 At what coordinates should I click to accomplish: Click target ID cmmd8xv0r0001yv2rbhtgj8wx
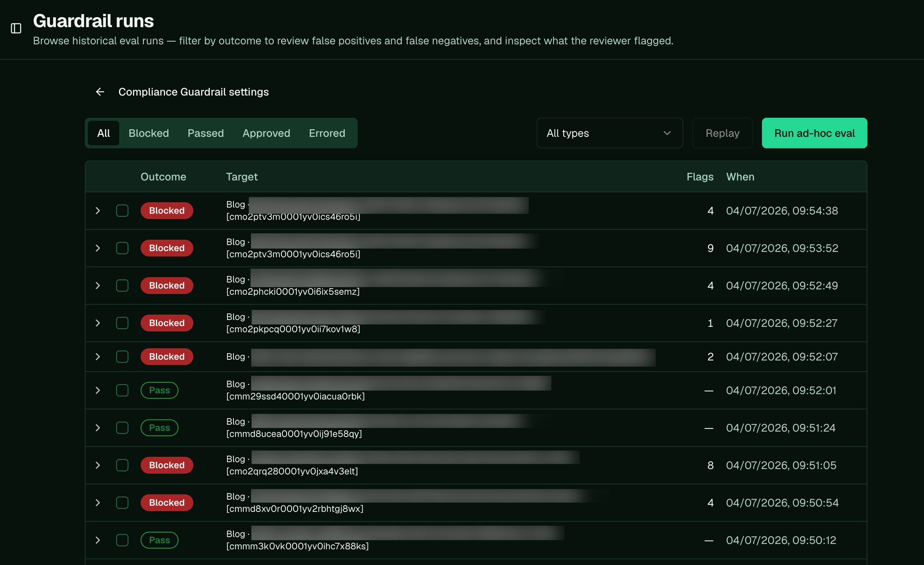tap(295, 509)
